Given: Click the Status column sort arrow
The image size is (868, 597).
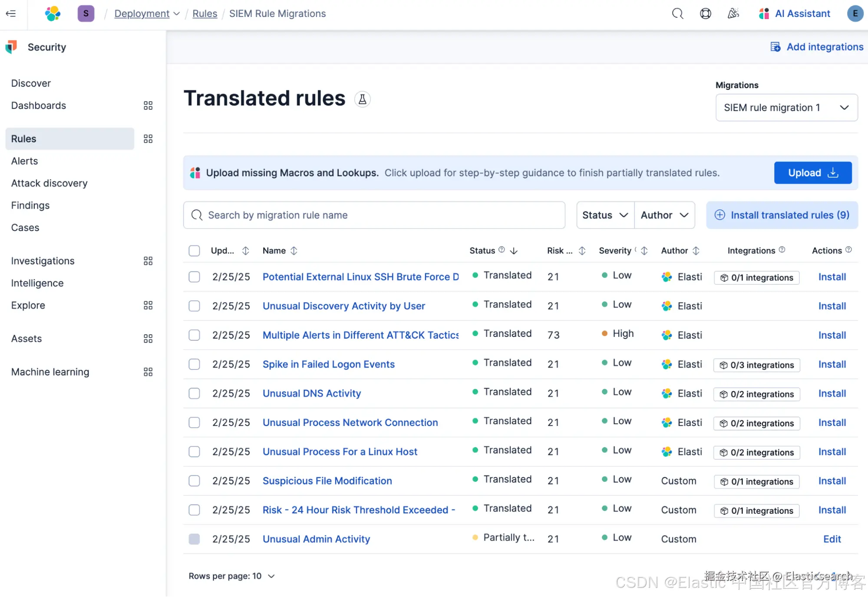Looking at the screenshot, I should (x=514, y=251).
